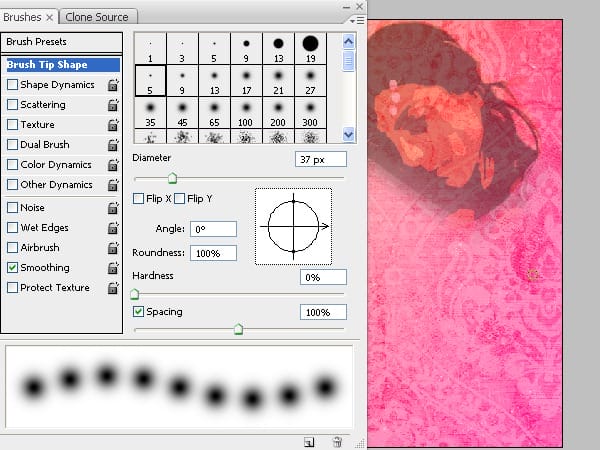The image size is (600, 450).
Task: Click the Hardness slider handle
Action: pyautogui.click(x=134, y=294)
